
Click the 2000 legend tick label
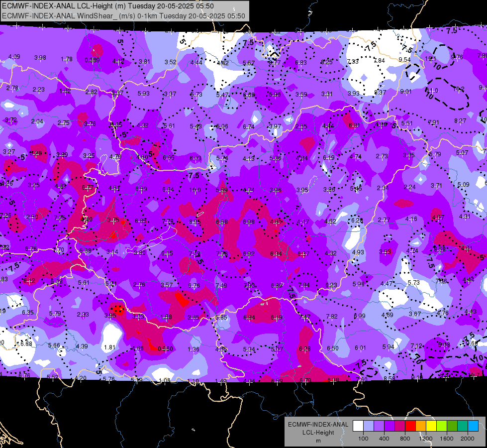click(468, 439)
